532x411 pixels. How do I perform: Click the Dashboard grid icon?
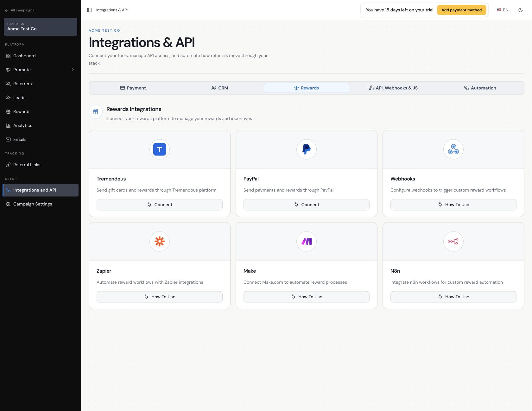pyautogui.click(x=8, y=56)
